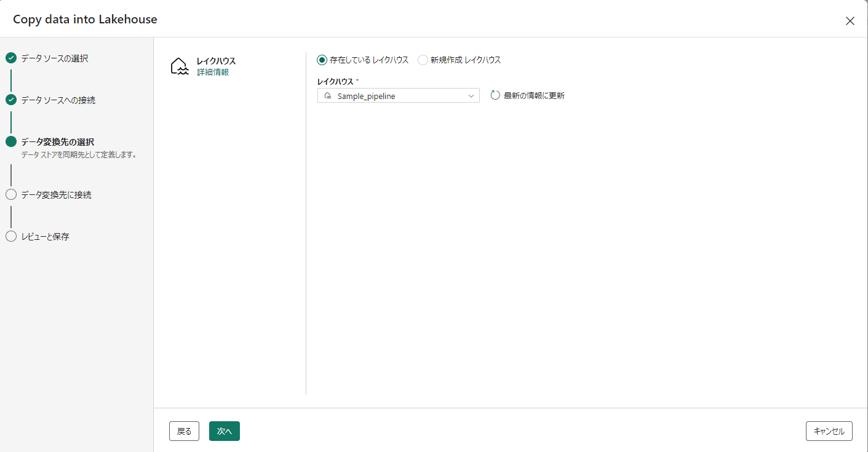Click the データ ストアを同期先として定義します。 description

[x=79, y=155]
